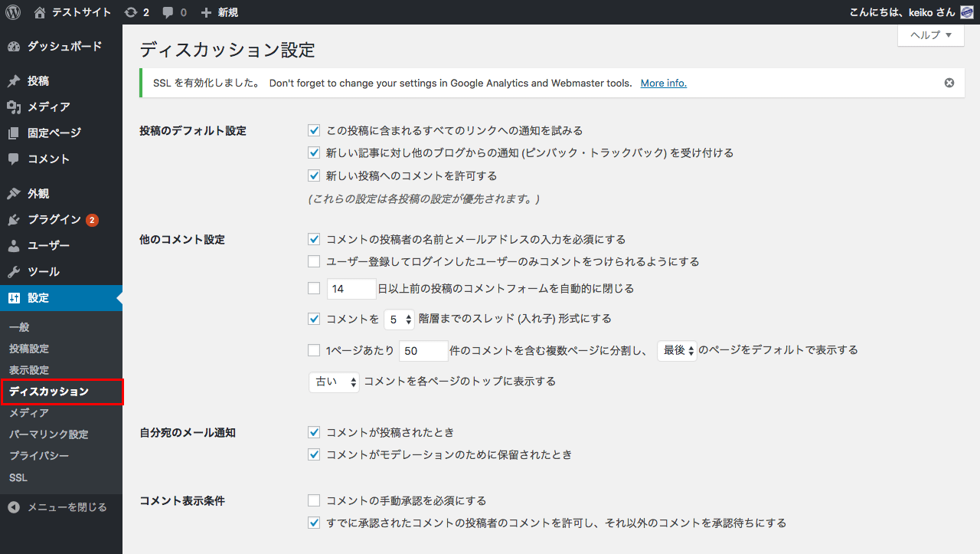Open 表示設定 submenu item

29,370
